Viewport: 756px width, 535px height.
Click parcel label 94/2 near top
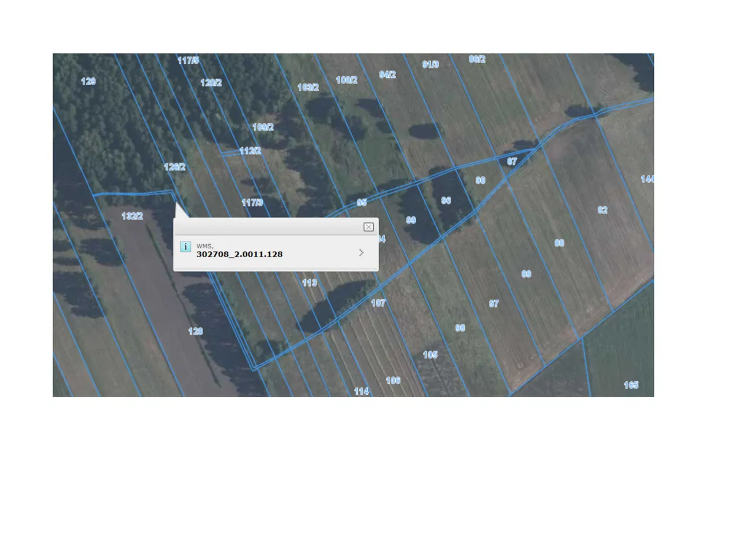387,74
